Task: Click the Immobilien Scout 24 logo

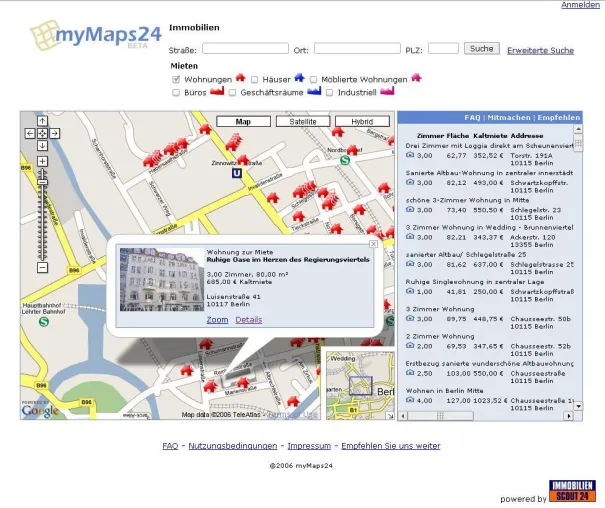Action: (572, 491)
